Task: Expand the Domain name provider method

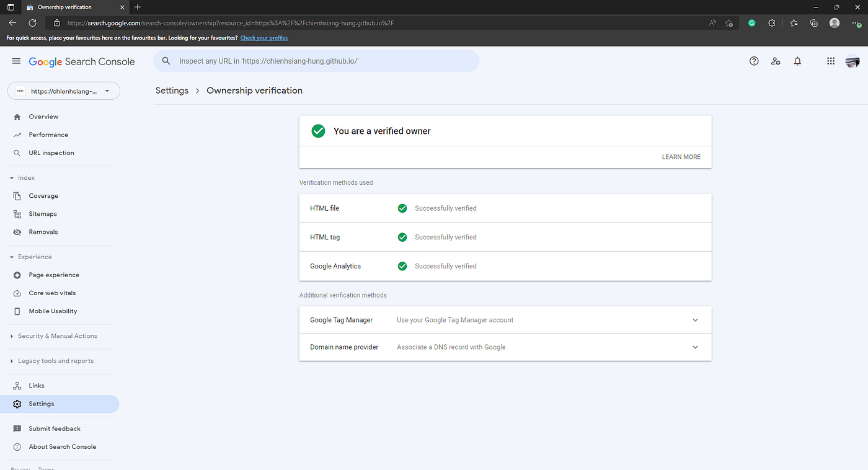Action: (505, 347)
